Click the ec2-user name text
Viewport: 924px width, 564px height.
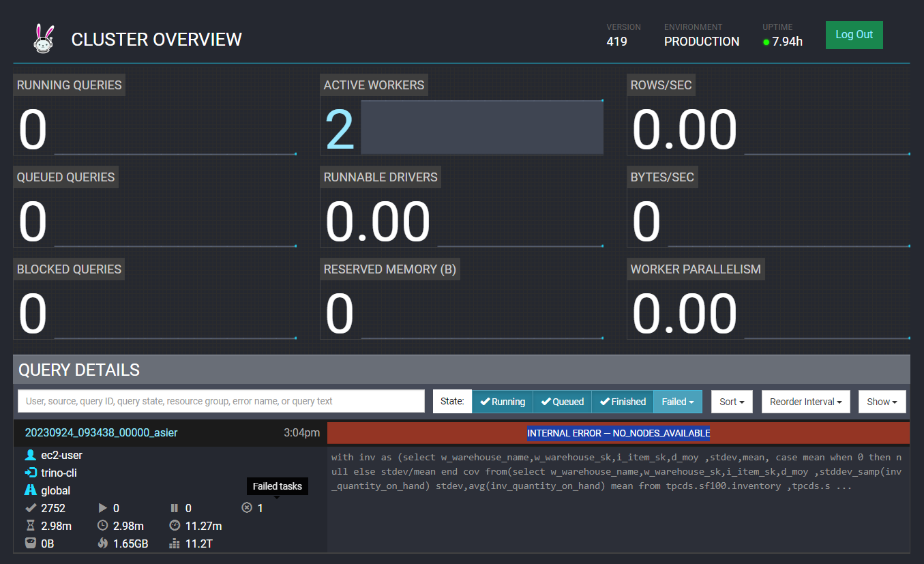pyautogui.click(x=61, y=455)
